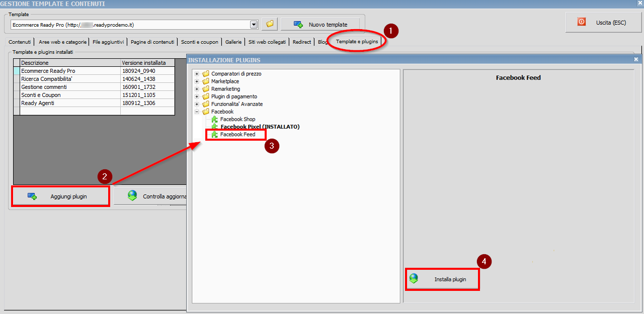The height and width of the screenshot is (314, 644).
Task: Click version cell 160901_1732
Action: pos(147,87)
